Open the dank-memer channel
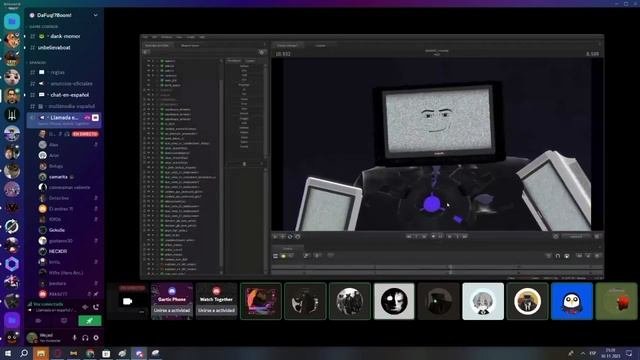 coord(64,36)
